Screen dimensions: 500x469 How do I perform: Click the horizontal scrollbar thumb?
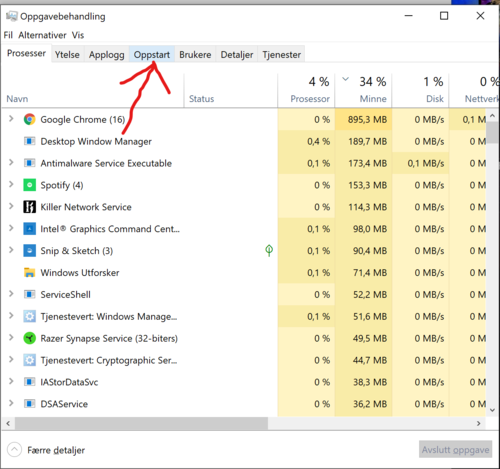pyautogui.click(x=141, y=423)
